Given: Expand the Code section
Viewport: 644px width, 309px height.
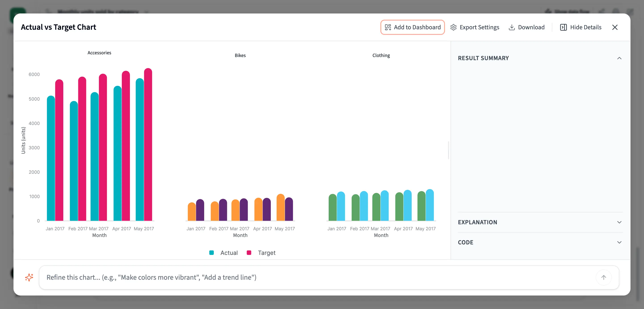Looking at the screenshot, I should point(619,242).
